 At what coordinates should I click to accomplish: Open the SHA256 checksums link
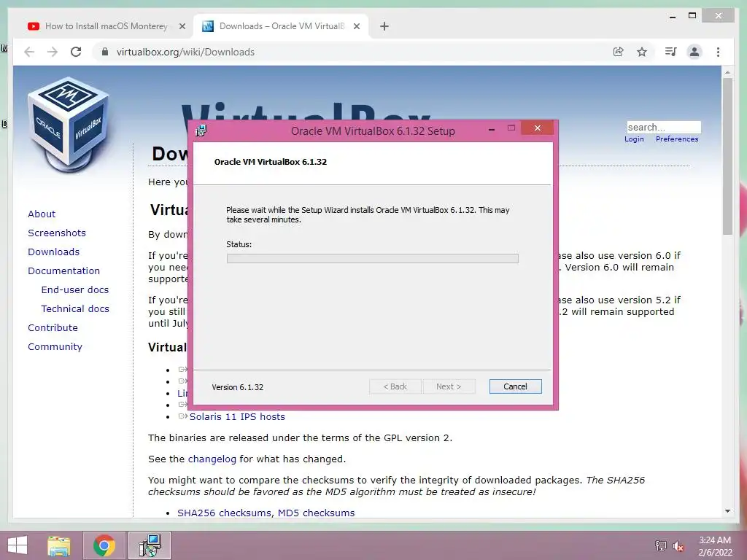[225, 513]
